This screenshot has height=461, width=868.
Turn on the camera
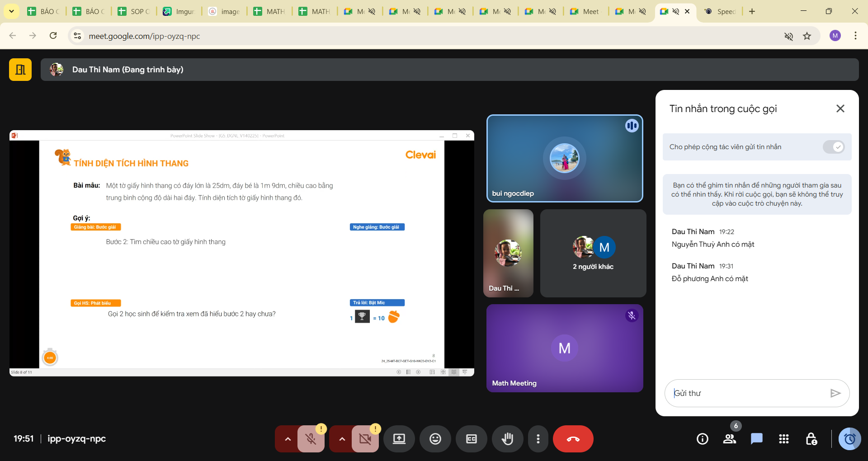tap(365, 439)
